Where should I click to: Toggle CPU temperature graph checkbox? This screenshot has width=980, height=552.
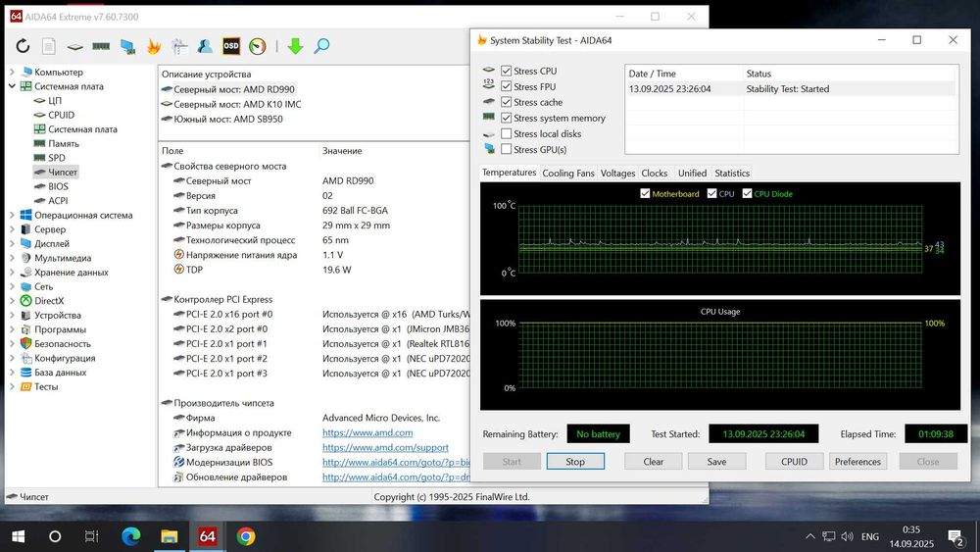click(711, 194)
